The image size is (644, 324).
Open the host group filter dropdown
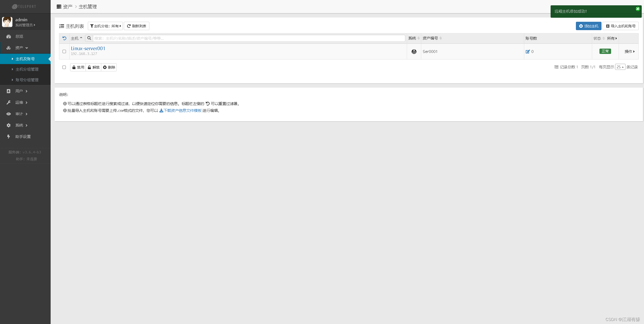105,26
